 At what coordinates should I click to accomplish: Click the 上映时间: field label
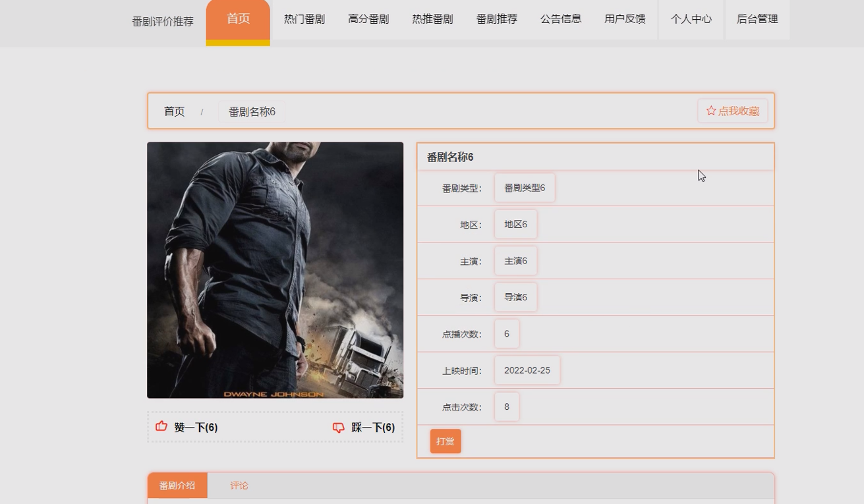462,371
